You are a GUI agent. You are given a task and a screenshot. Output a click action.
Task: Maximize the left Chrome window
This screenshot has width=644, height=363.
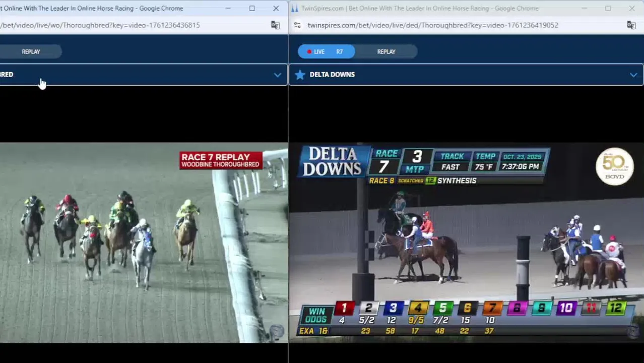click(252, 8)
